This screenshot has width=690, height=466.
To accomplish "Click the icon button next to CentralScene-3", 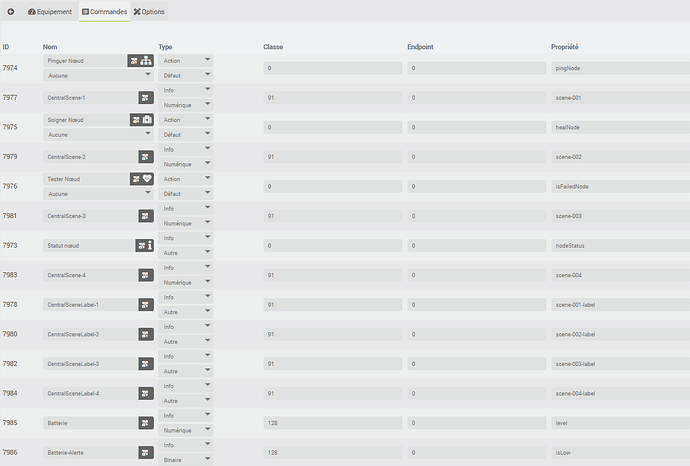I will pos(145,216).
